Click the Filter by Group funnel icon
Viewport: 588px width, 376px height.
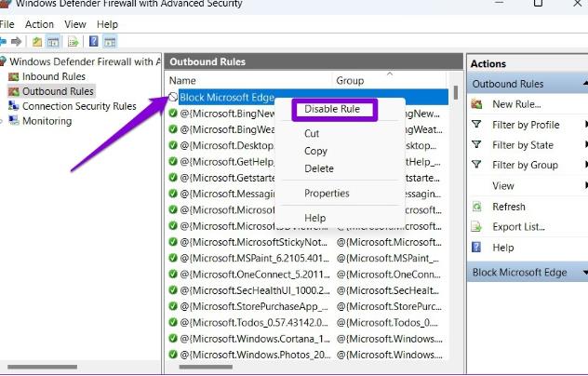point(476,165)
